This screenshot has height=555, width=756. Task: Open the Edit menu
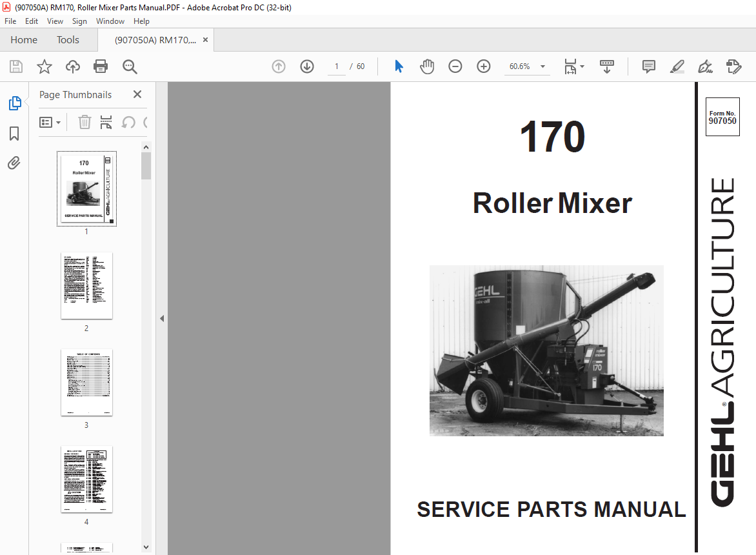pyautogui.click(x=32, y=21)
